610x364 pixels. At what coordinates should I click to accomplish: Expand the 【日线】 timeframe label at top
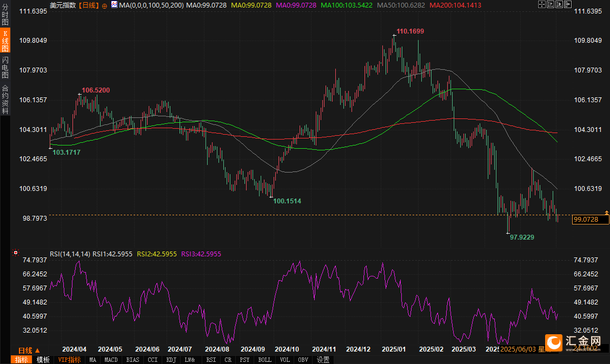[x=89, y=5]
